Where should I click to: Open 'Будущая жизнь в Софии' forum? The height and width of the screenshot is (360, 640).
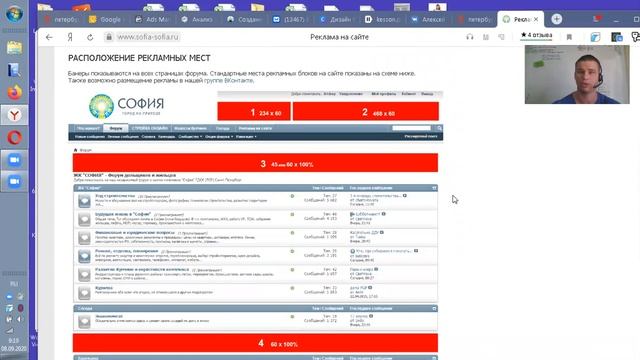click(x=123, y=214)
